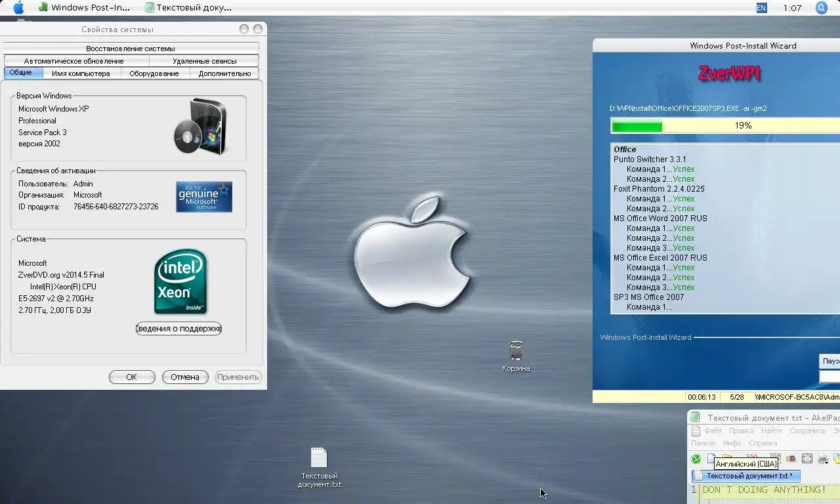The height and width of the screenshot is (504, 840).
Task: Open the Инфо menu in AkelPad
Action: [732, 443]
